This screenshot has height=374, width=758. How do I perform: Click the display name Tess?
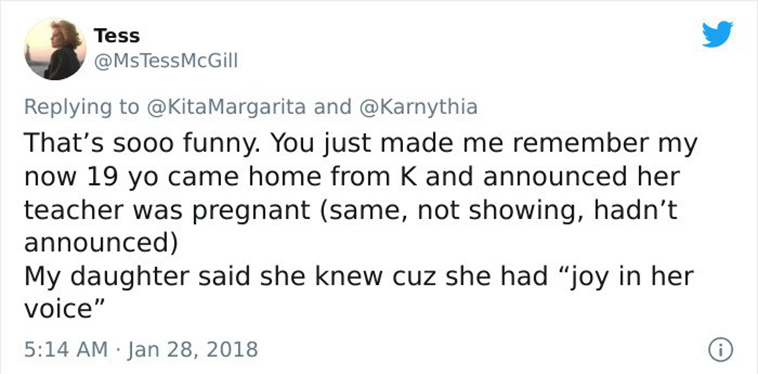[117, 36]
